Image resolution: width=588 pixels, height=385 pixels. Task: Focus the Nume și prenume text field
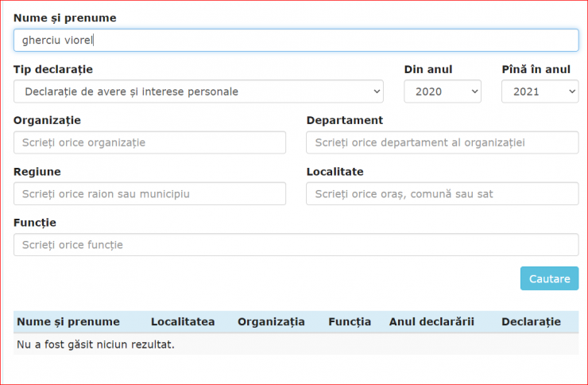click(x=296, y=40)
